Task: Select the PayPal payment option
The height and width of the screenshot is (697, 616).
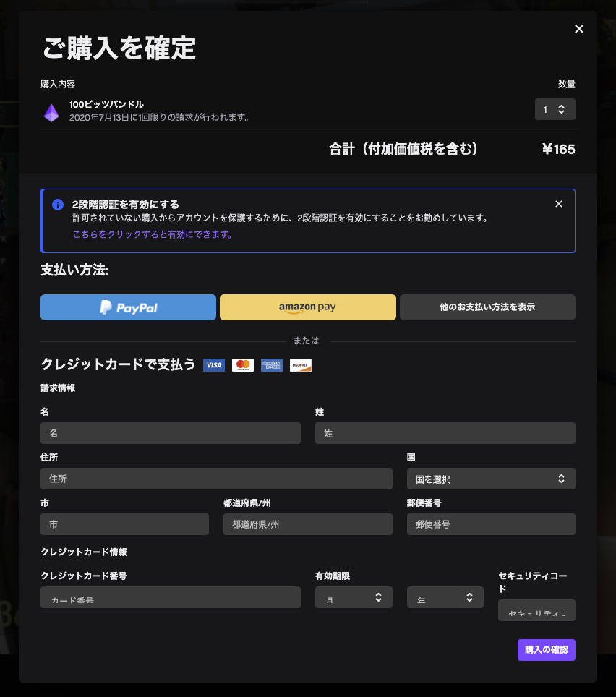Action: (x=128, y=307)
